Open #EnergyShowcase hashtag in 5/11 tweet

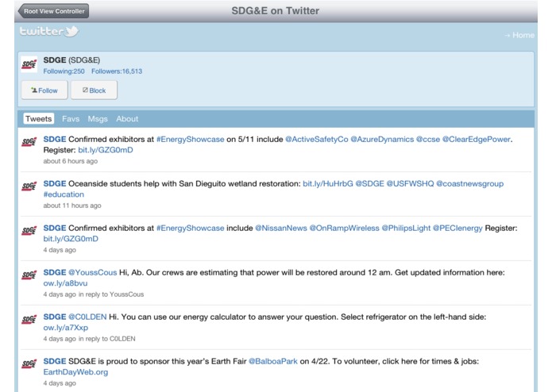click(190, 139)
